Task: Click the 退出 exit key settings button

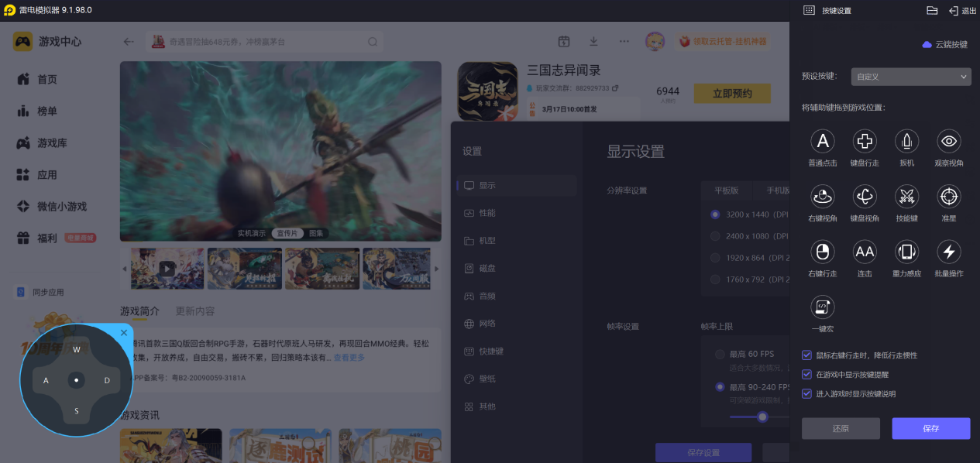Action: click(x=963, y=11)
